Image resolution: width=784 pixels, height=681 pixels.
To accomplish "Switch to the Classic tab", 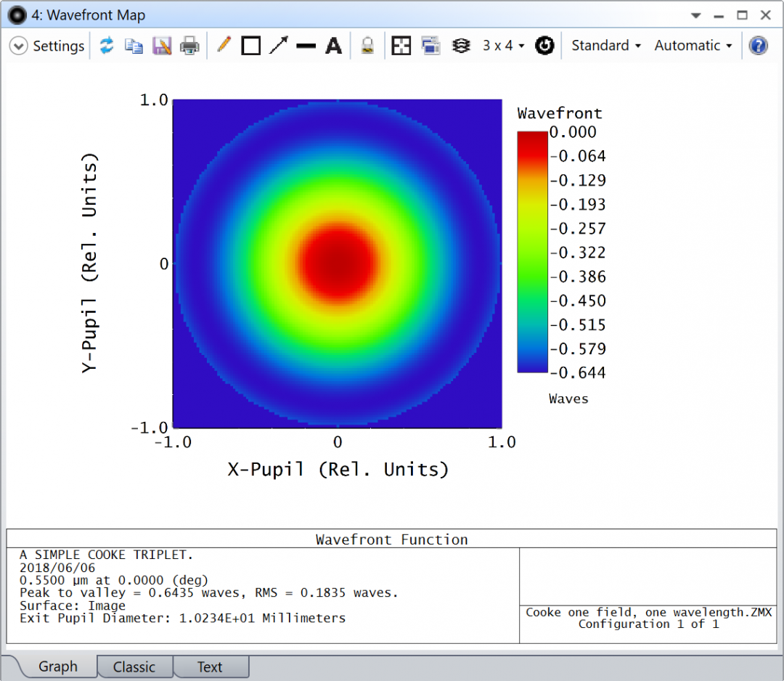I will (134, 666).
